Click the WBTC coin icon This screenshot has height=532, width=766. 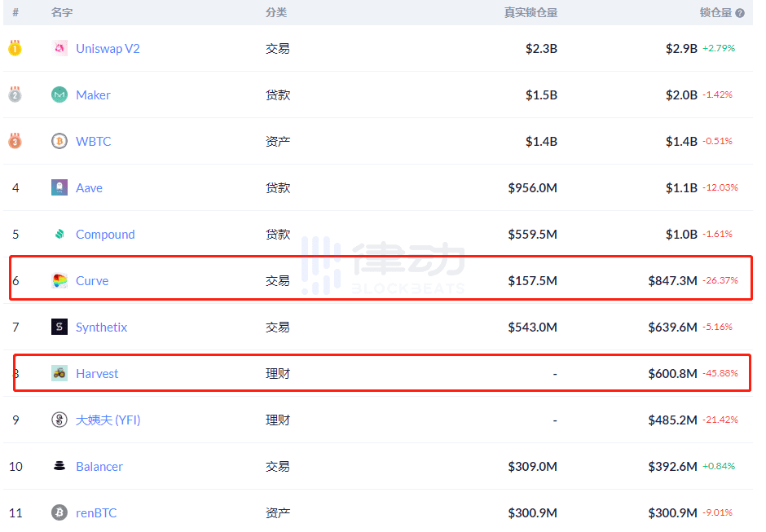(x=59, y=141)
